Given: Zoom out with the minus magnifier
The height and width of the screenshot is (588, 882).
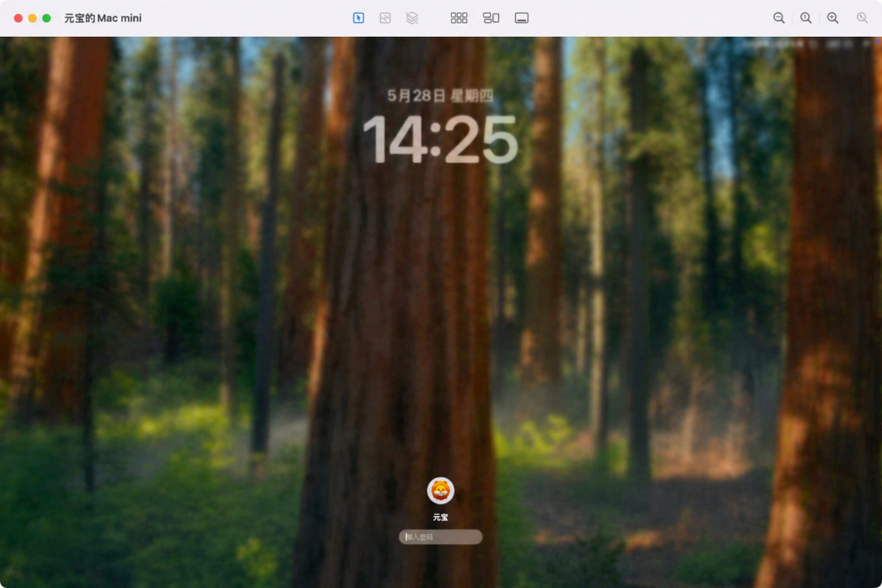Looking at the screenshot, I should pyautogui.click(x=779, y=18).
